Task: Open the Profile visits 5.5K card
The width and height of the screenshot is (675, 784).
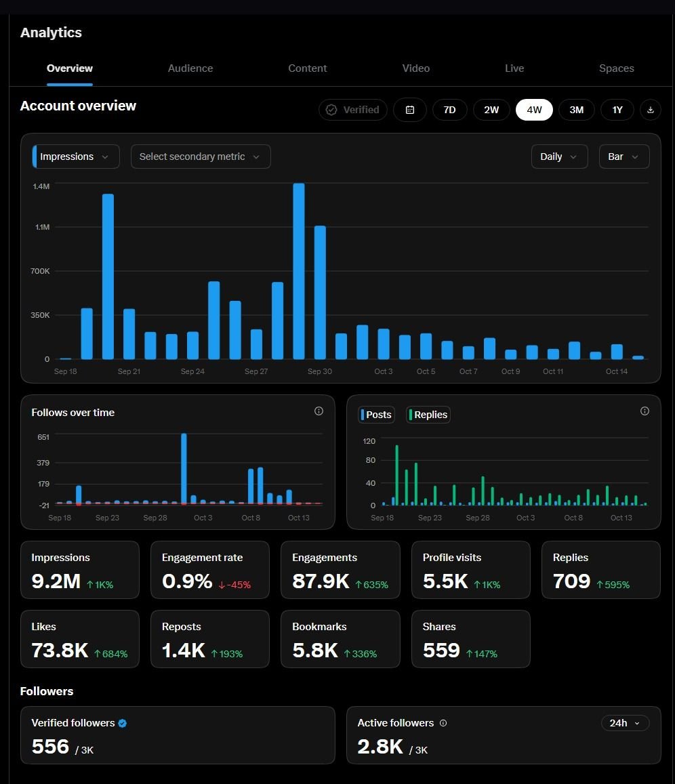Action: click(471, 570)
